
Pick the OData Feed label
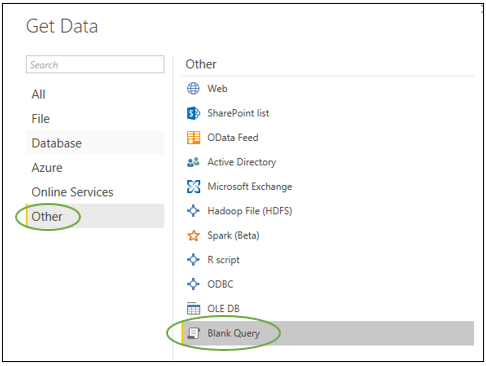[233, 138]
